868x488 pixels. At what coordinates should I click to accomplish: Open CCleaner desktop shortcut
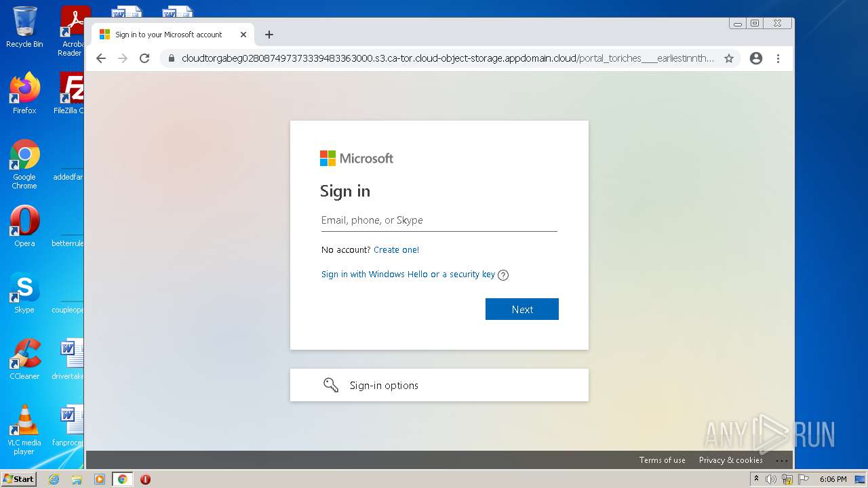pyautogui.click(x=24, y=359)
